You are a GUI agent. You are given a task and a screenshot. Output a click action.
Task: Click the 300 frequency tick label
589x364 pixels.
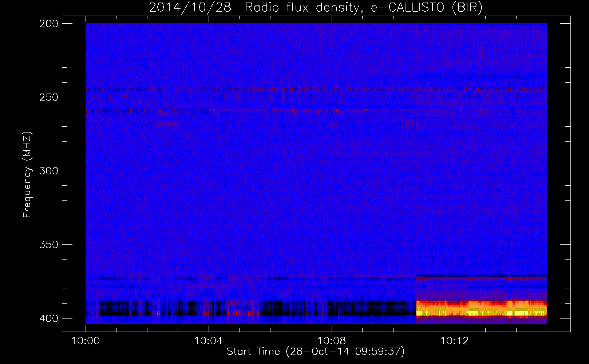click(49, 171)
